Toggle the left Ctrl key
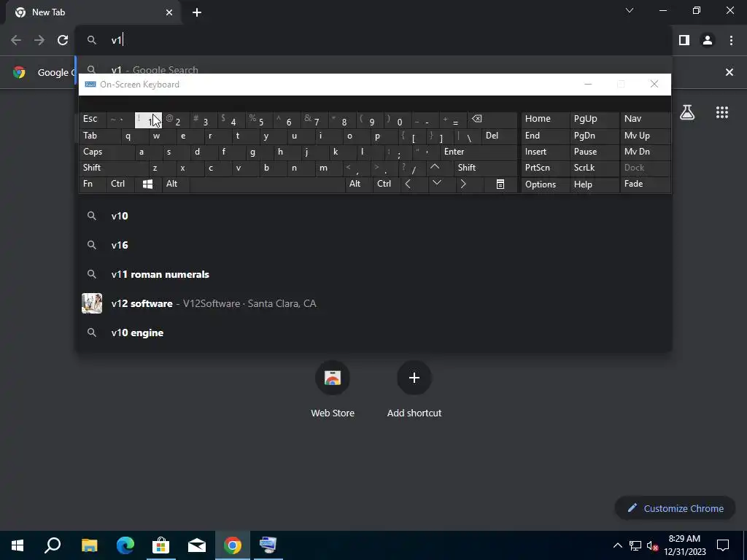Screen dimensions: 747x560 point(120,184)
